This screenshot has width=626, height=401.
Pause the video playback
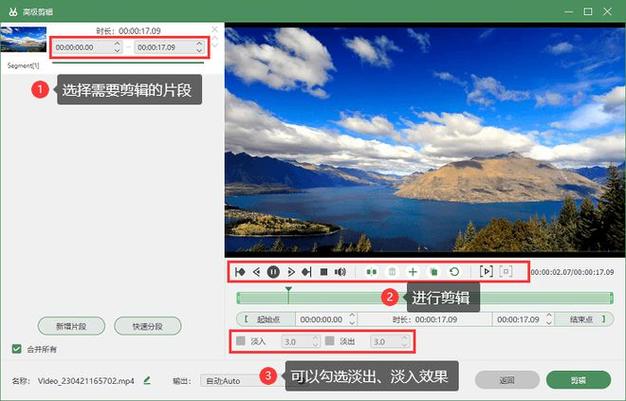tap(273, 272)
